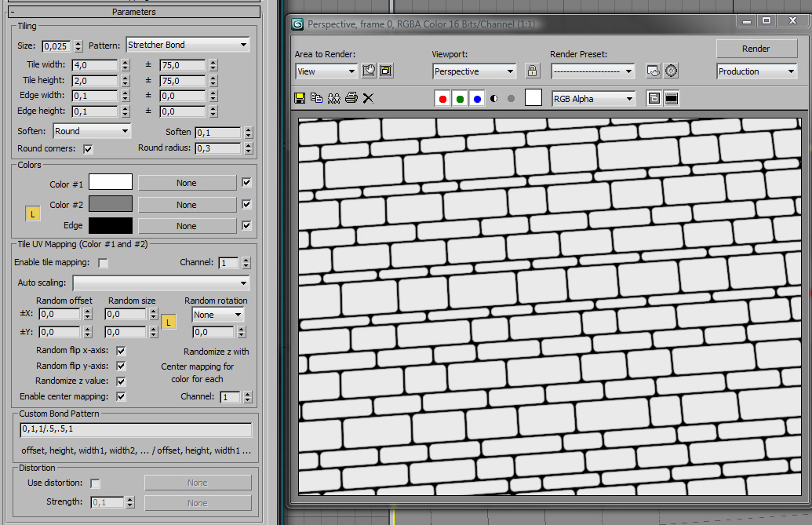The width and height of the screenshot is (812, 525).
Task: Click the L lock button beside Random size
Action: tap(169, 322)
